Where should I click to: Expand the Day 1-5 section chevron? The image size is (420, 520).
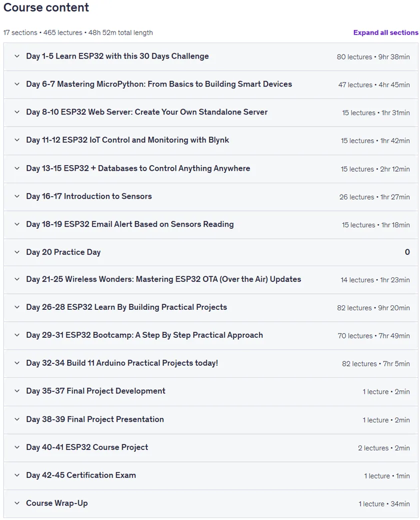point(17,57)
